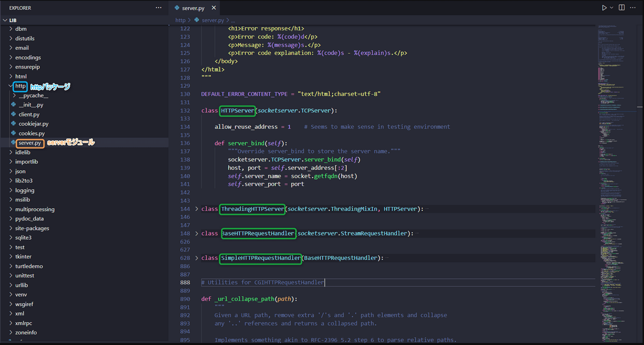644x345 pixels.
Task: Click allow_reuse_address on line 134
Action: tap(246, 127)
